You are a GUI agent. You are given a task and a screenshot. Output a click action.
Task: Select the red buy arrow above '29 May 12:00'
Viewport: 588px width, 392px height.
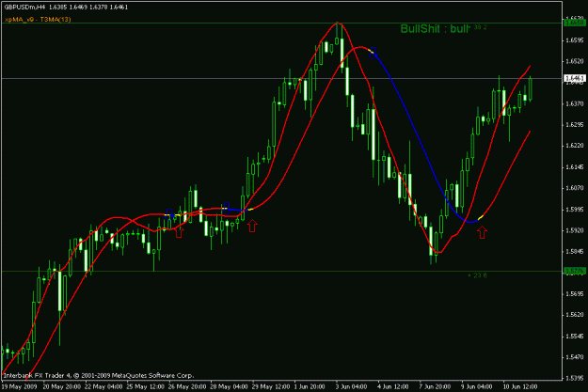(x=252, y=226)
